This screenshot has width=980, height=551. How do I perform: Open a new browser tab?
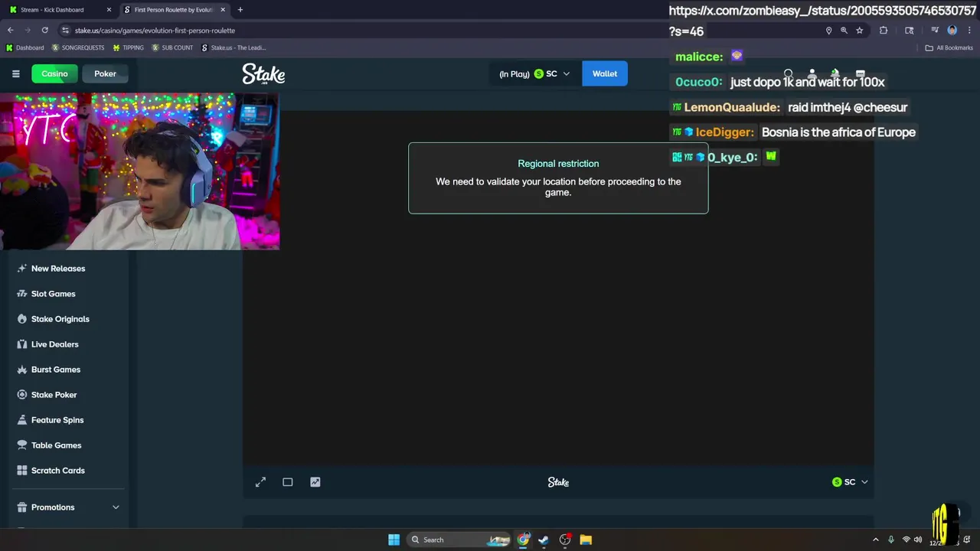coord(240,10)
